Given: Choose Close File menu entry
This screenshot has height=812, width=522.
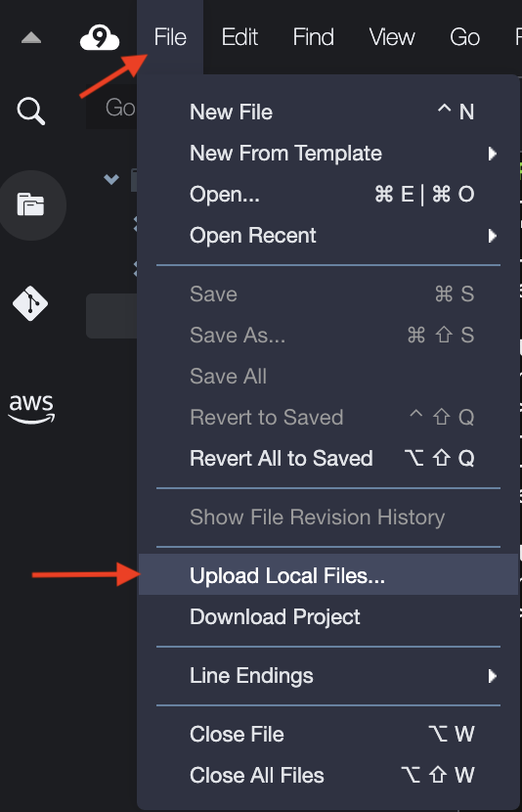Looking at the screenshot, I should click(x=328, y=734).
